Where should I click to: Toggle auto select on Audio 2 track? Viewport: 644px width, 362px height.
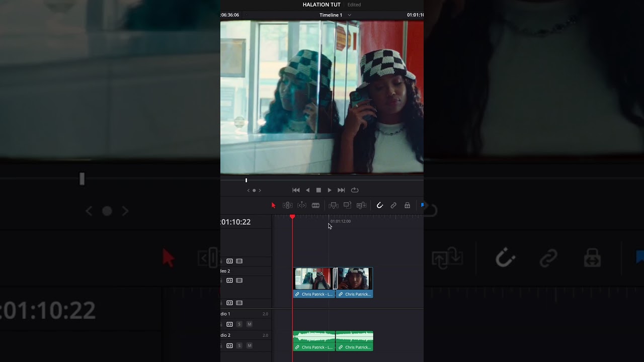(229, 346)
